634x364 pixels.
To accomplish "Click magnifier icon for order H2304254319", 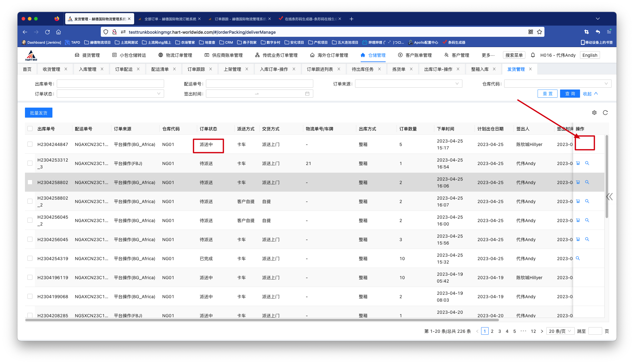I will point(578,258).
